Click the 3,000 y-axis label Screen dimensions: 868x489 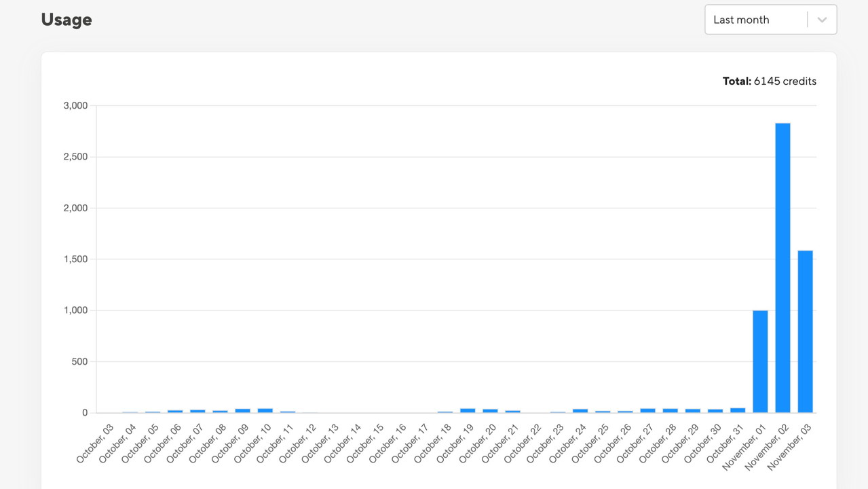[75, 106]
